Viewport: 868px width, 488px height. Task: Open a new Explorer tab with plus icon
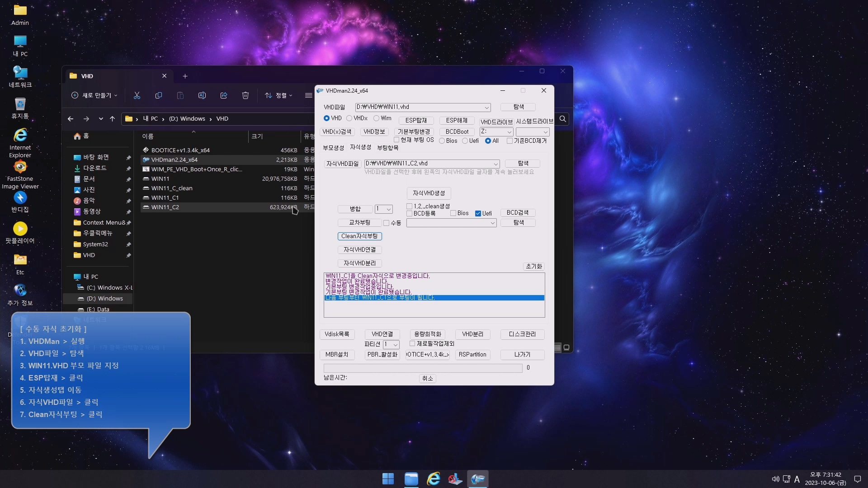(x=185, y=76)
